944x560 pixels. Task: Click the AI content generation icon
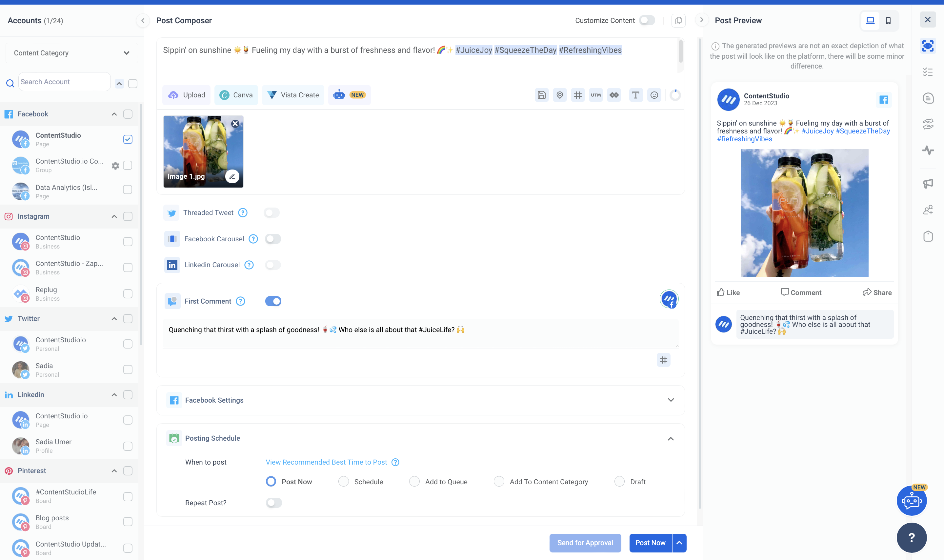tap(340, 95)
